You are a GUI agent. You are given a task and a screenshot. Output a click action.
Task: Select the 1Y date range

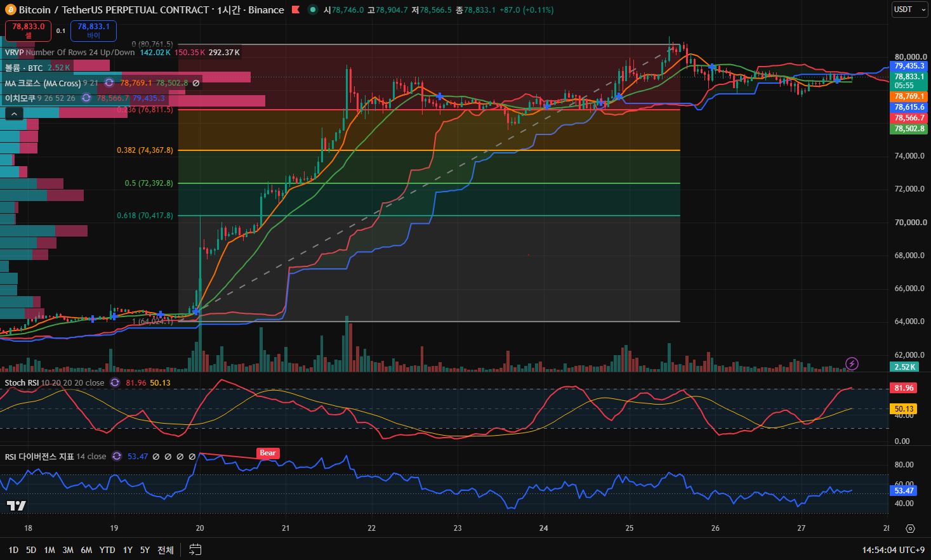128,550
